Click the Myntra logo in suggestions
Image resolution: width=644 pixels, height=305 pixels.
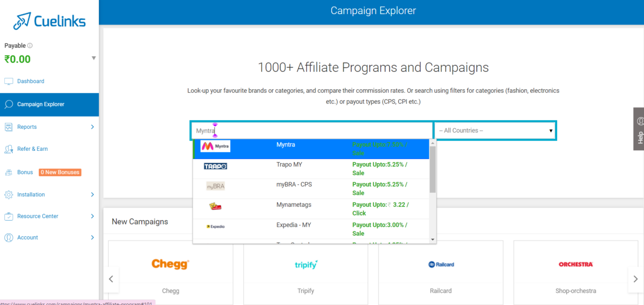coord(215,146)
